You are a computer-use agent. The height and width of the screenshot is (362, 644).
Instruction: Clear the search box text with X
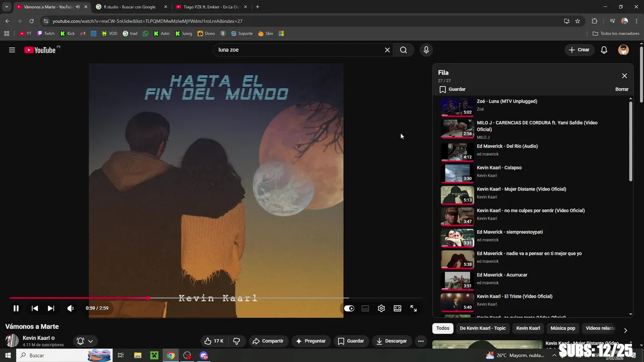click(387, 50)
